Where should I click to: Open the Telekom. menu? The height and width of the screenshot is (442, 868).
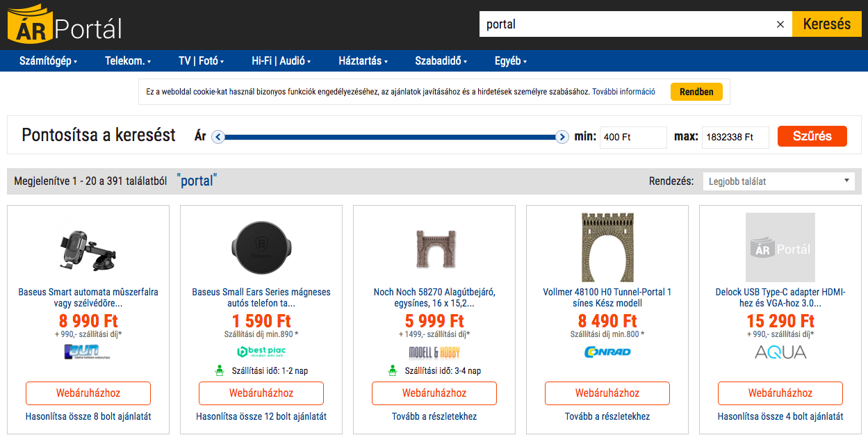128,61
